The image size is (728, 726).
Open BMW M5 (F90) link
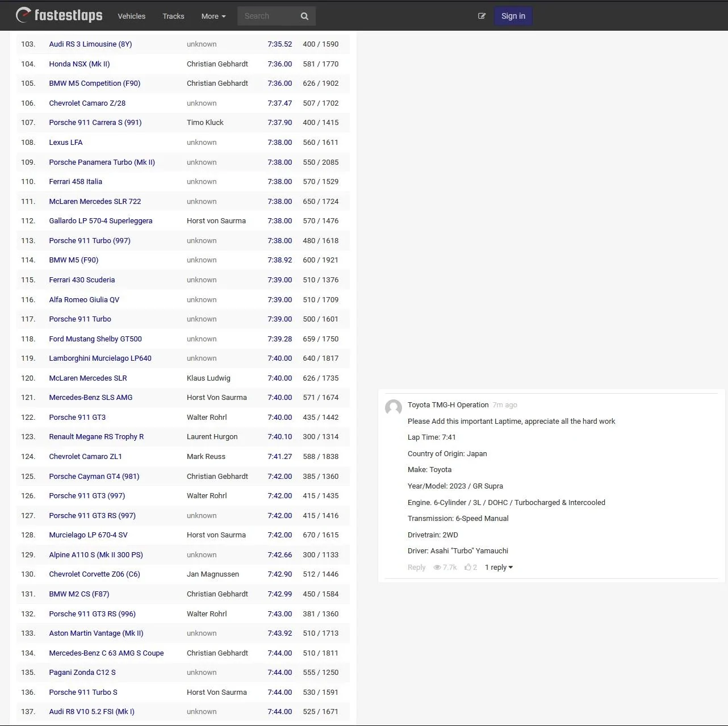tap(74, 260)
